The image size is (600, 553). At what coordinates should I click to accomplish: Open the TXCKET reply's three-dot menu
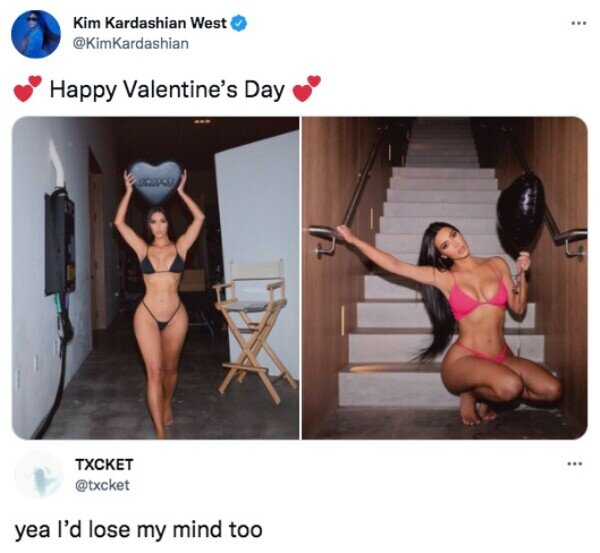(575, 464)
